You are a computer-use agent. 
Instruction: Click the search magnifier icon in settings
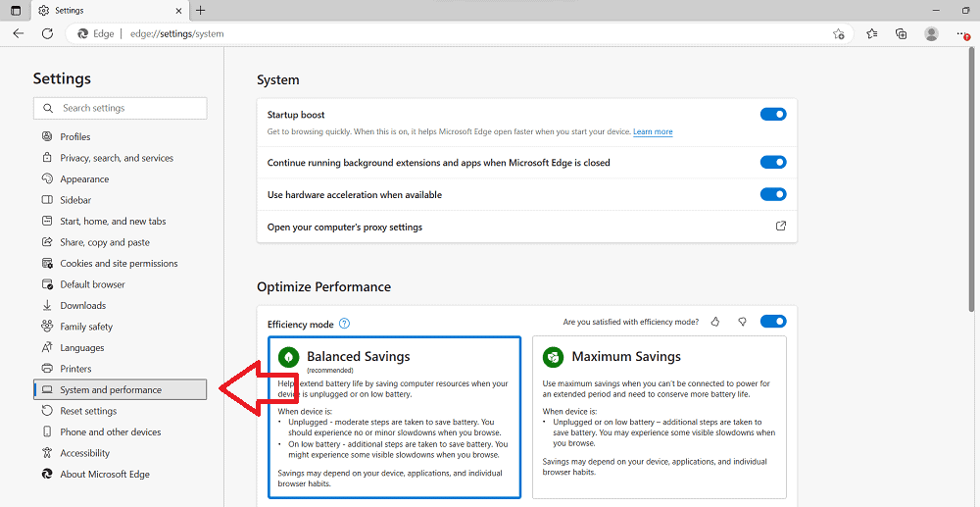click(47, 108)
